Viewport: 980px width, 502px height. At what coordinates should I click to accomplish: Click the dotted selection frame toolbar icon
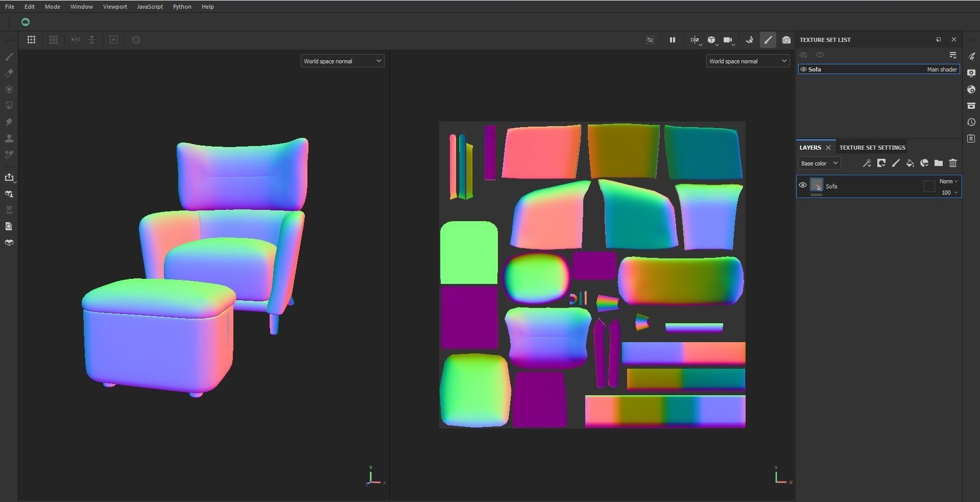tap(31, 40)
